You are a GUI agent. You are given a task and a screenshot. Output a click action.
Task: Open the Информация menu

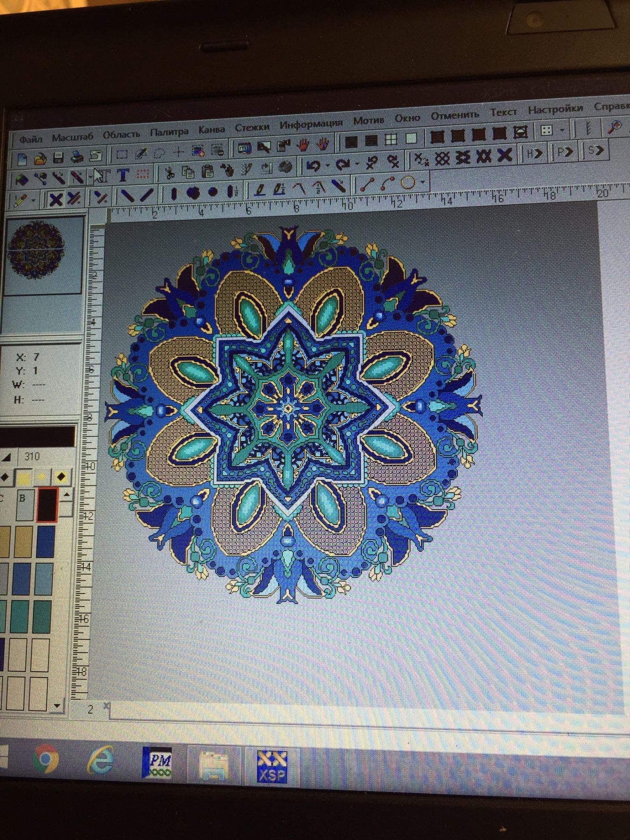click(x=311, y=124)
